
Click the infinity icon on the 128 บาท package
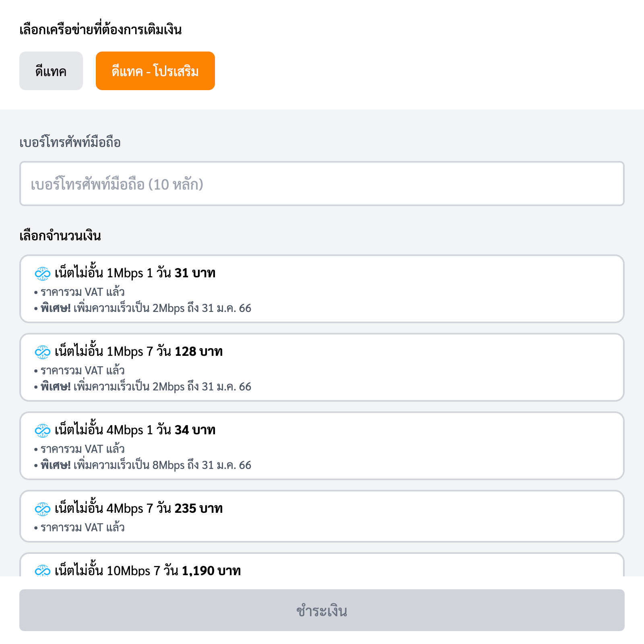(x=42, y=352)
